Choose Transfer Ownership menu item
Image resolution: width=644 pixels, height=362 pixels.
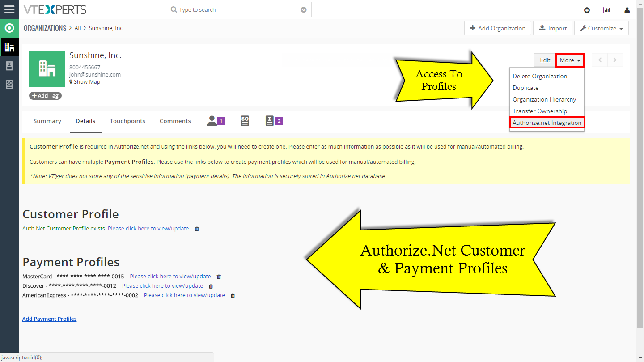point(540,111)
